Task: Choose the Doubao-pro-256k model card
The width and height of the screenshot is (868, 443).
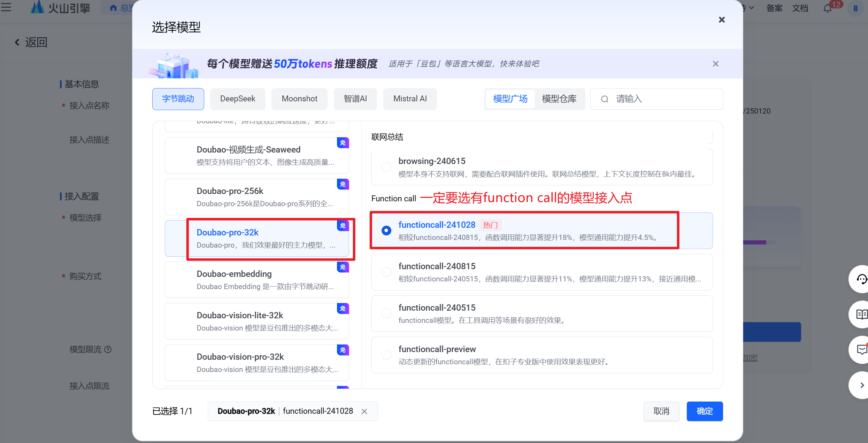Action: [257, 197]
